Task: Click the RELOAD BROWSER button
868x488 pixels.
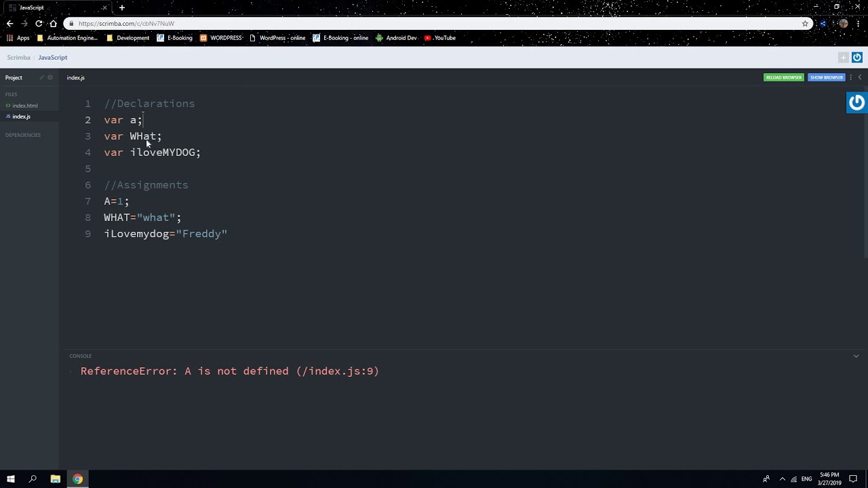Action: (783, 77)
